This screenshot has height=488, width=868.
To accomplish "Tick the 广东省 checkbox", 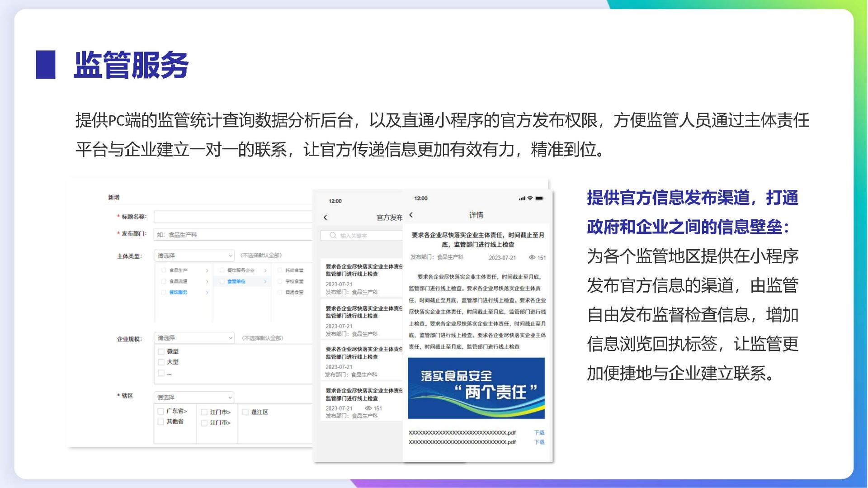I will tap(160, 411).
